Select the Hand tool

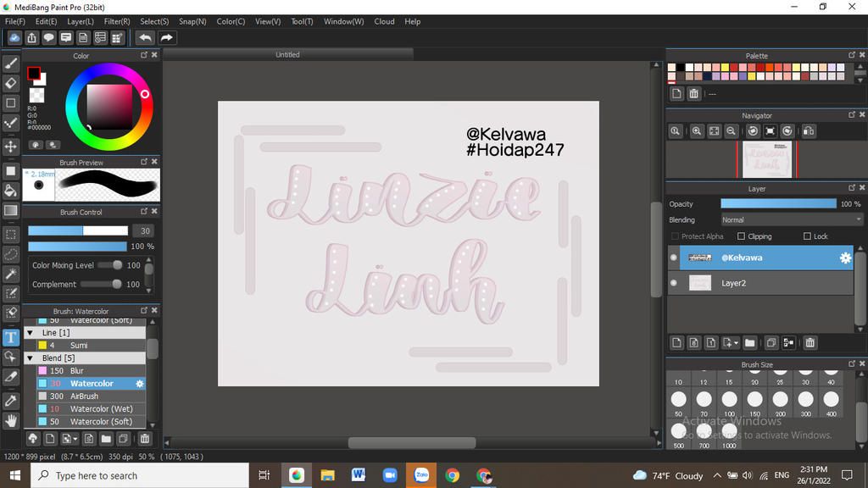[10, 421]
